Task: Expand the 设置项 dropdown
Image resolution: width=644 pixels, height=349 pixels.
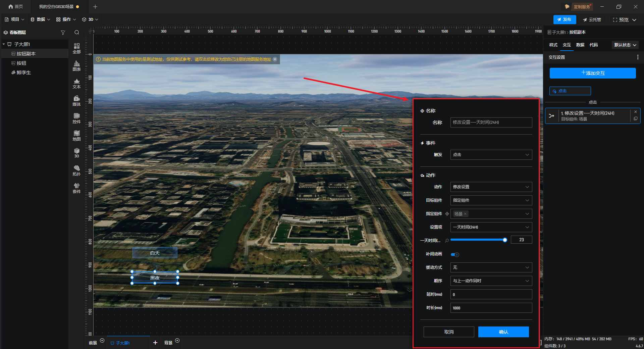Action: pos(491,227)
